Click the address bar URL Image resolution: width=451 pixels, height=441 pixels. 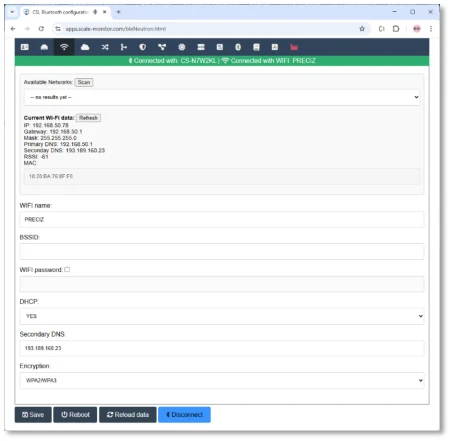pos(116,29)
